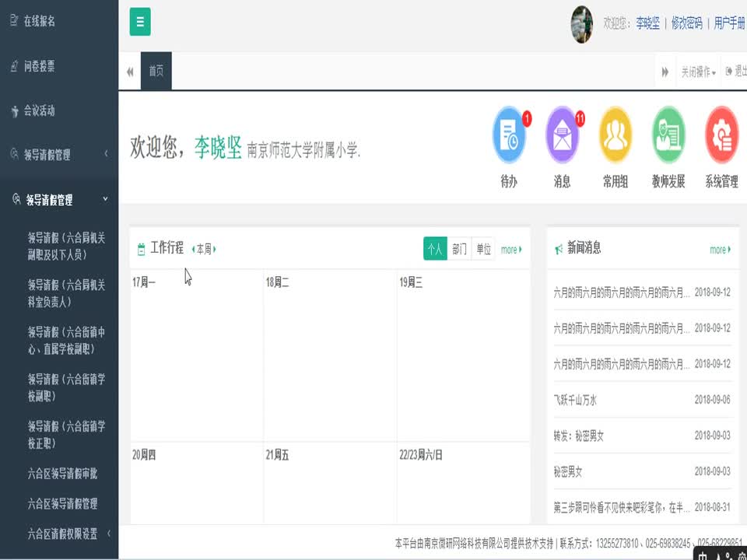Click the user avatar picture

pyautogui.click(x=582, y=23)
